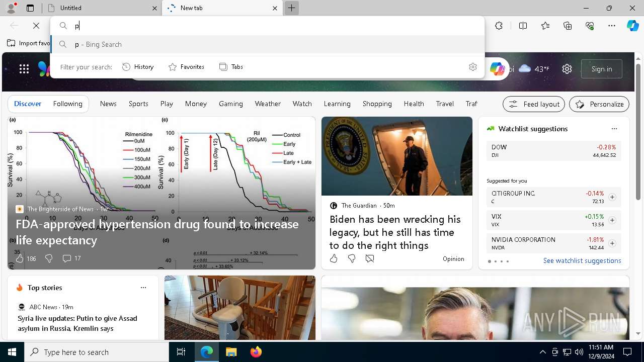Open Health category
Viewport: 644px width, 362px height.
(x=414, y=104)
